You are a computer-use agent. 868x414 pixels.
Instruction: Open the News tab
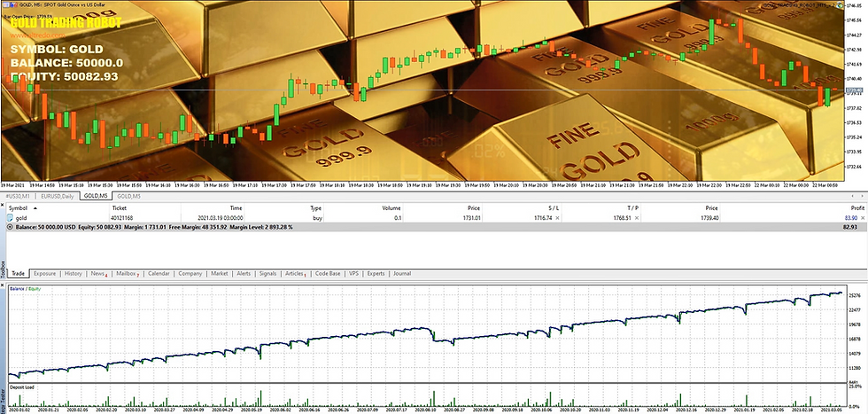pyautogui.click(x=98, y=274)
